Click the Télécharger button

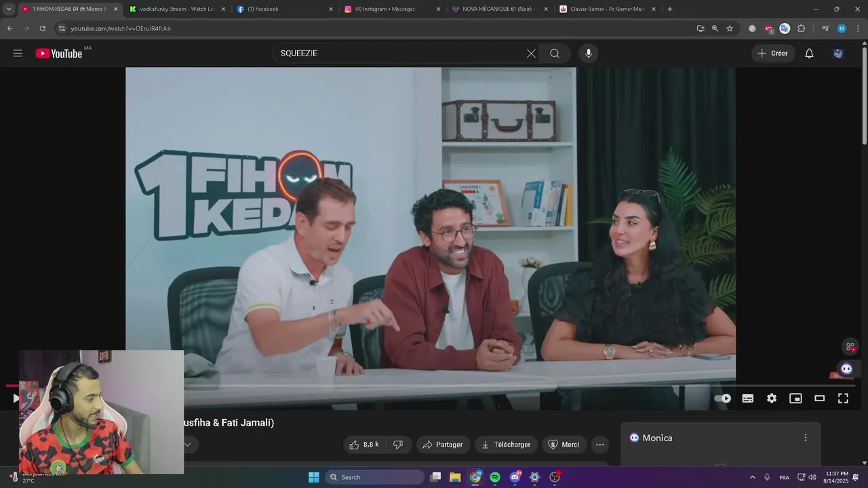[x=506, y=445]
